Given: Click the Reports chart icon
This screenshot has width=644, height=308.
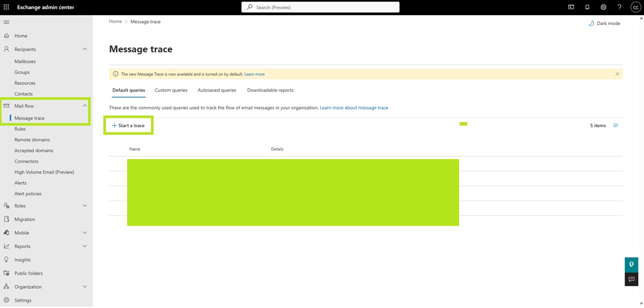Looking at the screenshot, I should (7, 246).
